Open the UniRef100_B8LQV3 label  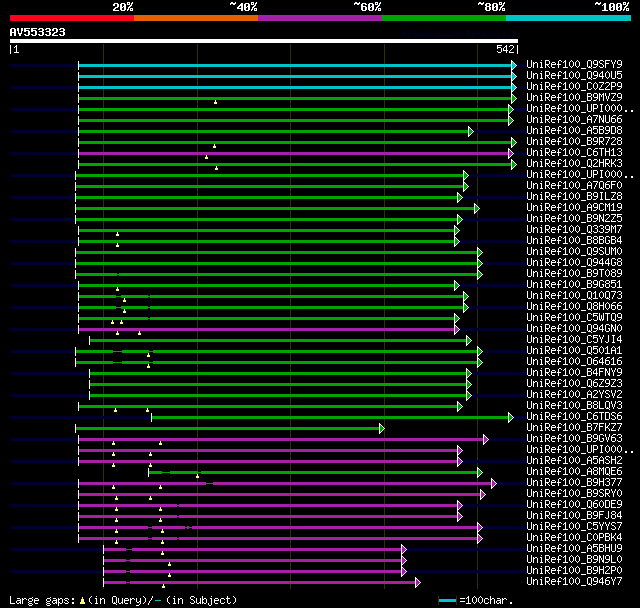(574, 406)
